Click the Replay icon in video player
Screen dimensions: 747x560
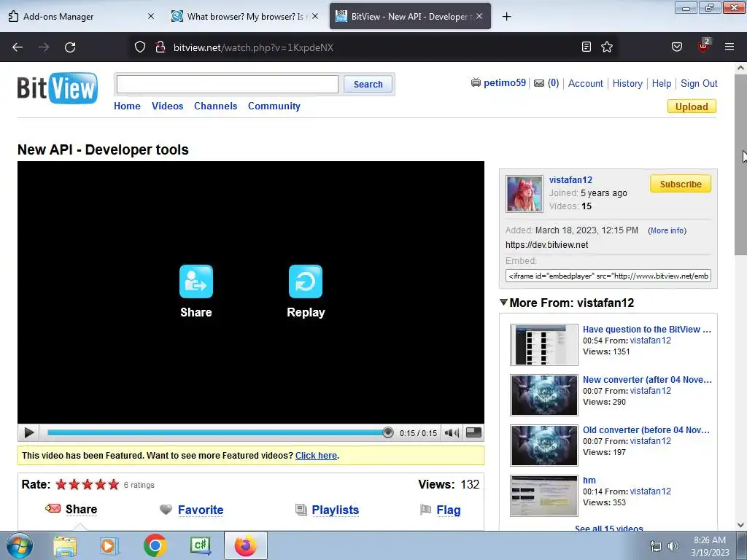(306, 281)
